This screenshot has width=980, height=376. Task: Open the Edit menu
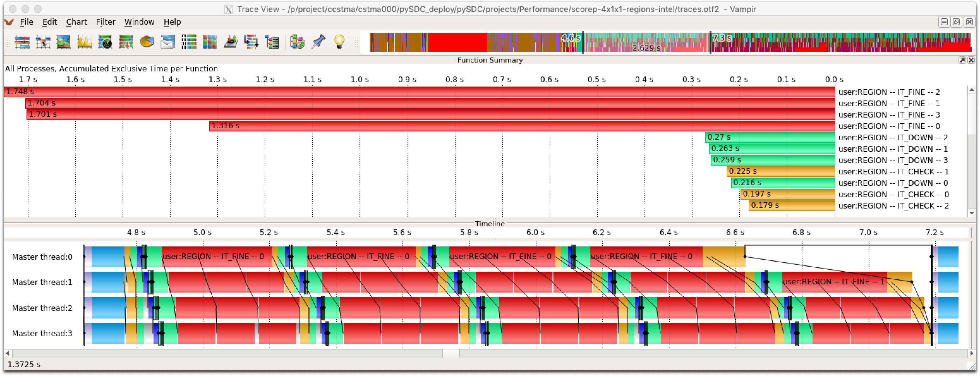tap(50, 22)
